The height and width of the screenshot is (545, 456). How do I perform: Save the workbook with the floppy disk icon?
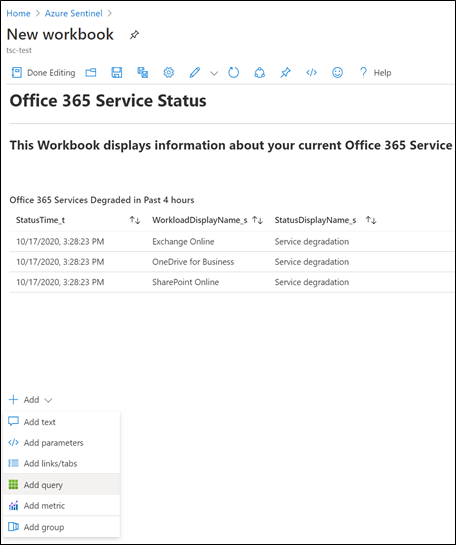click(x=116, y=73)
